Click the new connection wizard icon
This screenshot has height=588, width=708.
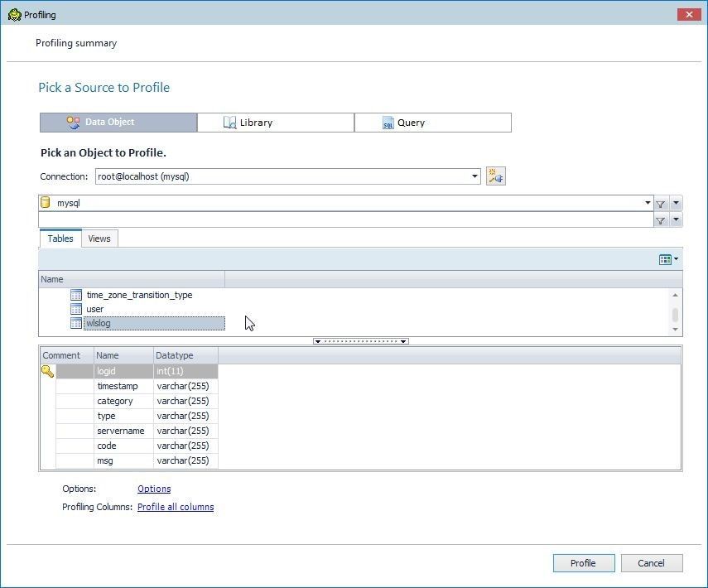(495, 176)
